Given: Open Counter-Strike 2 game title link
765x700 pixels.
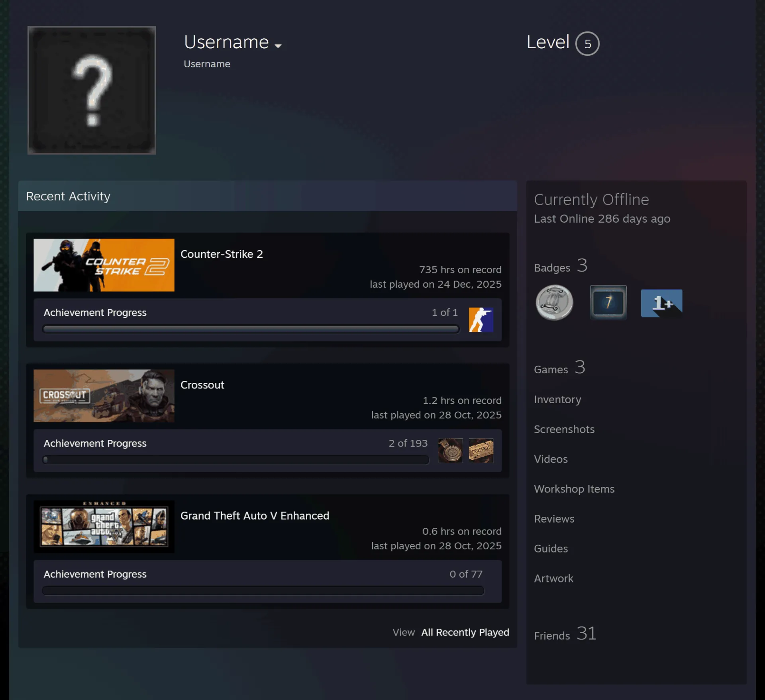Looking at the screenshot, I should tap(222, 254).
